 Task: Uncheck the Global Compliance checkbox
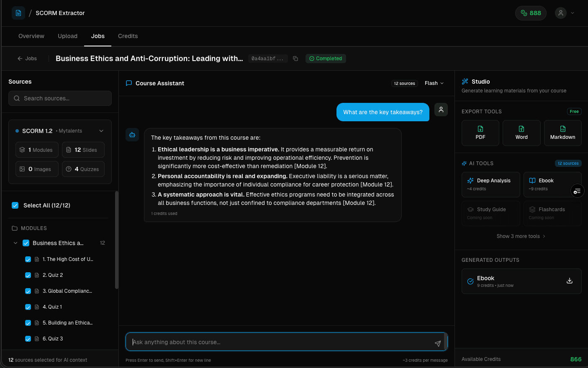coord(28,291)
